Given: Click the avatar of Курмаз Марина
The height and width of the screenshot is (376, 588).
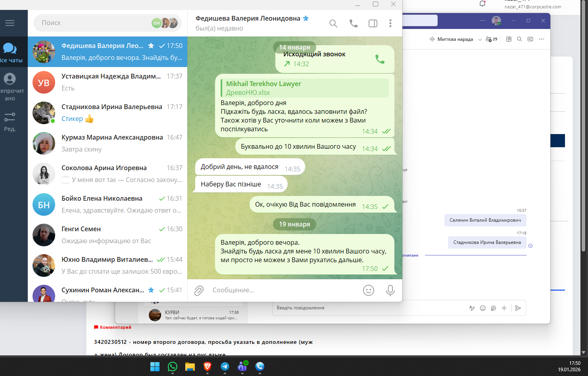Looking at the screenshot, I should coord(44,144).
